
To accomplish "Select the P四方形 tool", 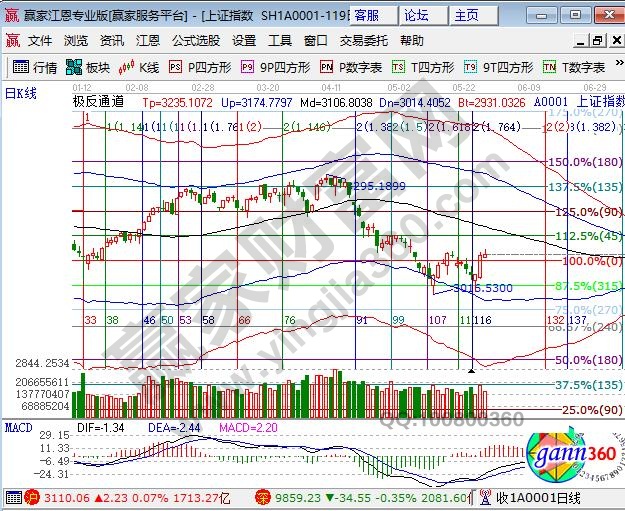I will coord(200,67).
